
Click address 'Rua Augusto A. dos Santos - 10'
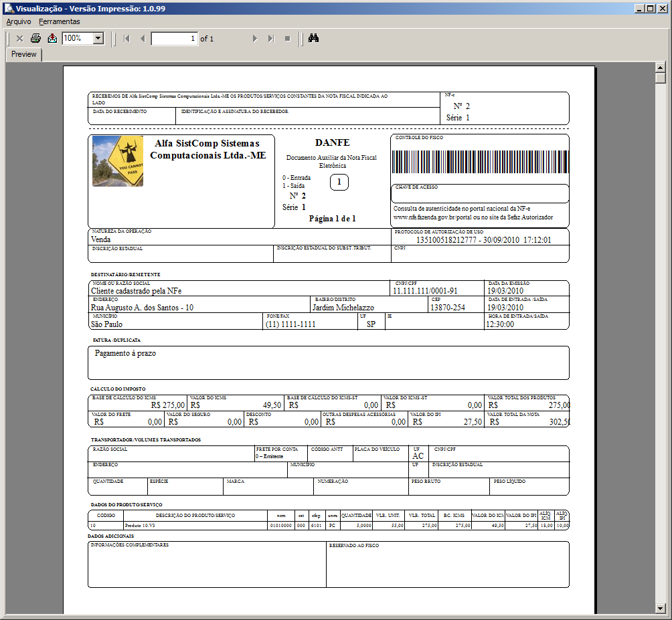(x=143, y=308)
